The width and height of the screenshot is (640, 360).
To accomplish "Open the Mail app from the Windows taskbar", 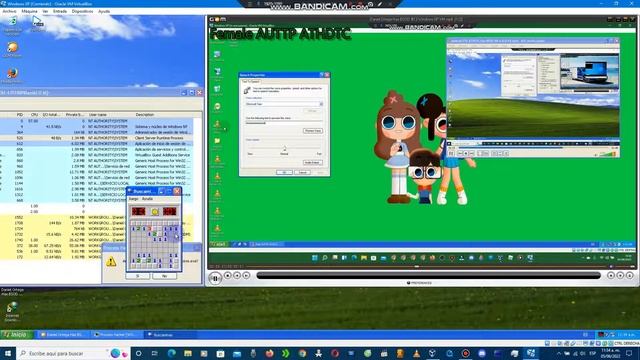I will point(237,353).
